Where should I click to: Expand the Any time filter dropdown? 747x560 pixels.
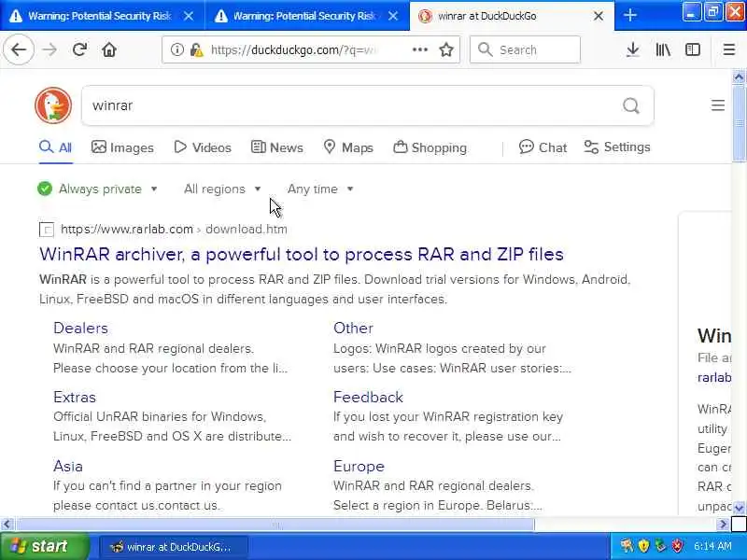[320, 189]
